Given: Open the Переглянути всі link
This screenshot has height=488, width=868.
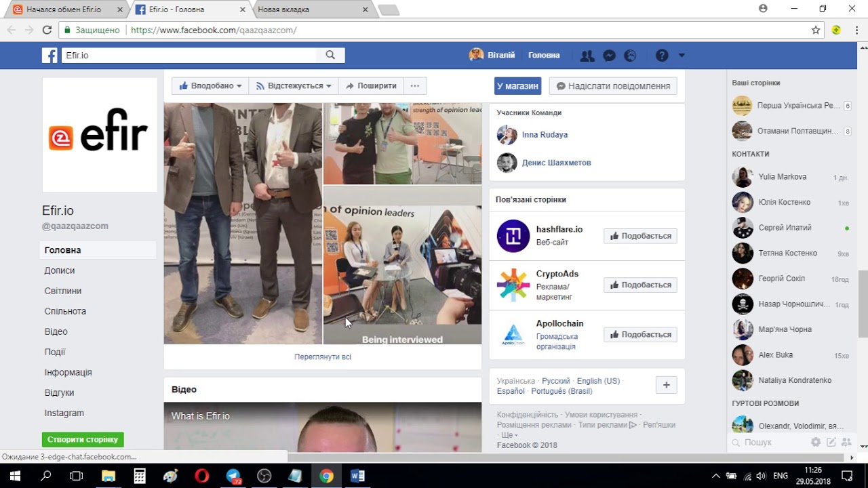Looking at the screenshot, I should [x=323, y=357].
